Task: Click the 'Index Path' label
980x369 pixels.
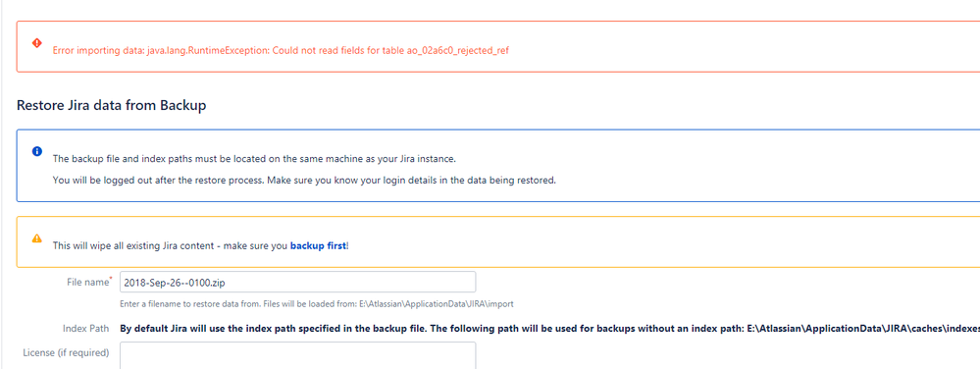Action: point(85,329)
